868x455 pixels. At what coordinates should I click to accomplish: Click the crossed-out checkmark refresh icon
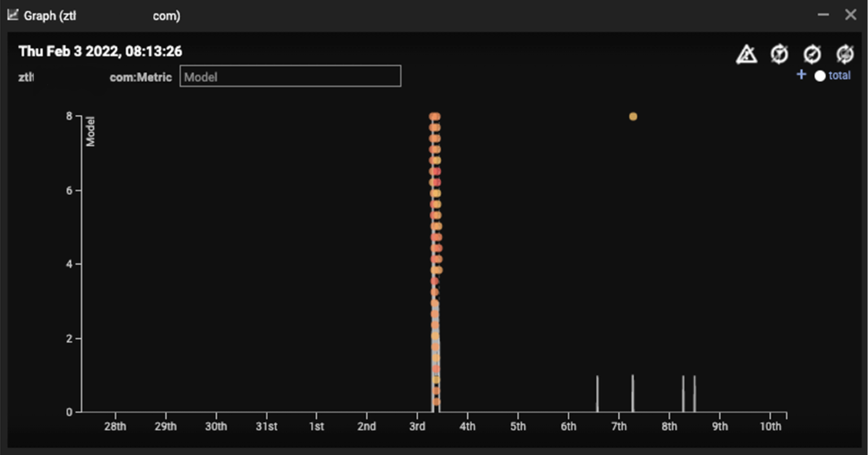click(x=812, y=54)
